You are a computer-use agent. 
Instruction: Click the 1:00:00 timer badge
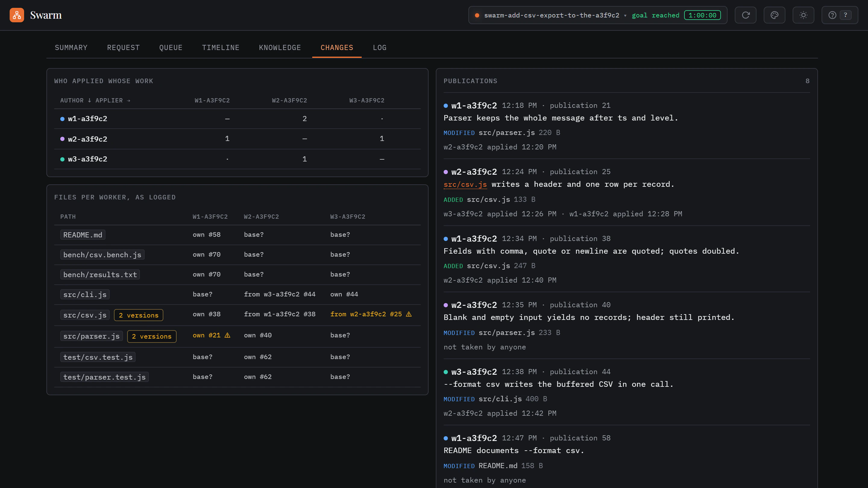(703, 15)
